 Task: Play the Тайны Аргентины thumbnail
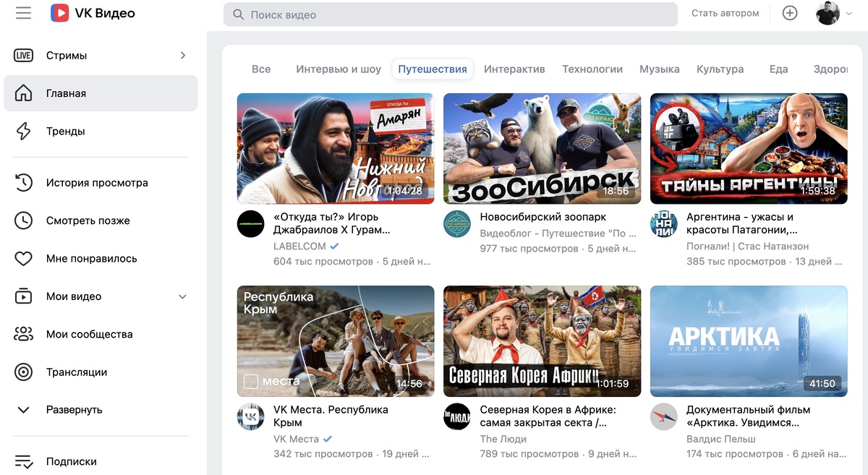[x=749, y=148]
